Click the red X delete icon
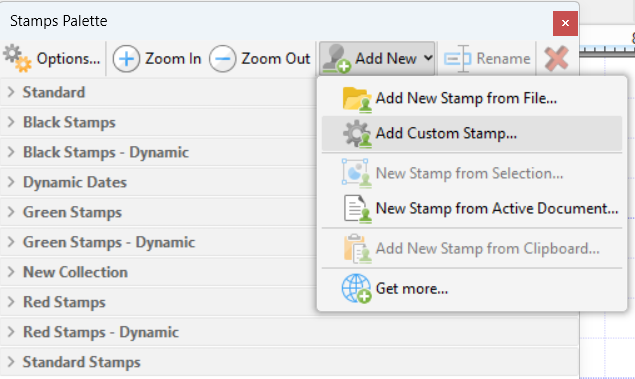Viewport: 635px width, 379px height. click(x=556, y=59)
